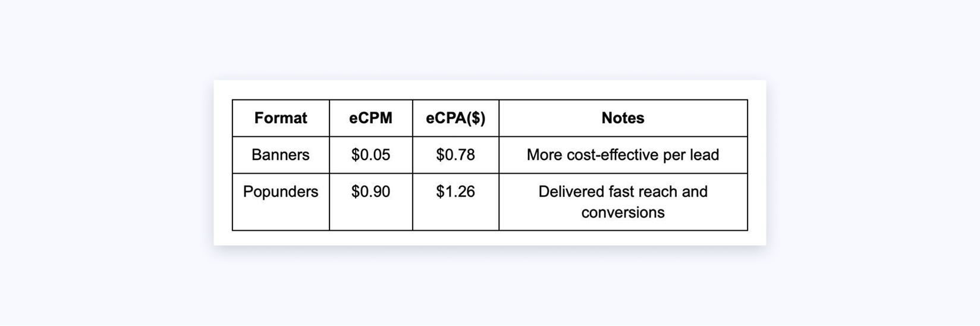Image resolution: width=980 pixels, height=326 pixels.
Task: Select the Notes header cell
Action: click(623, 118)
